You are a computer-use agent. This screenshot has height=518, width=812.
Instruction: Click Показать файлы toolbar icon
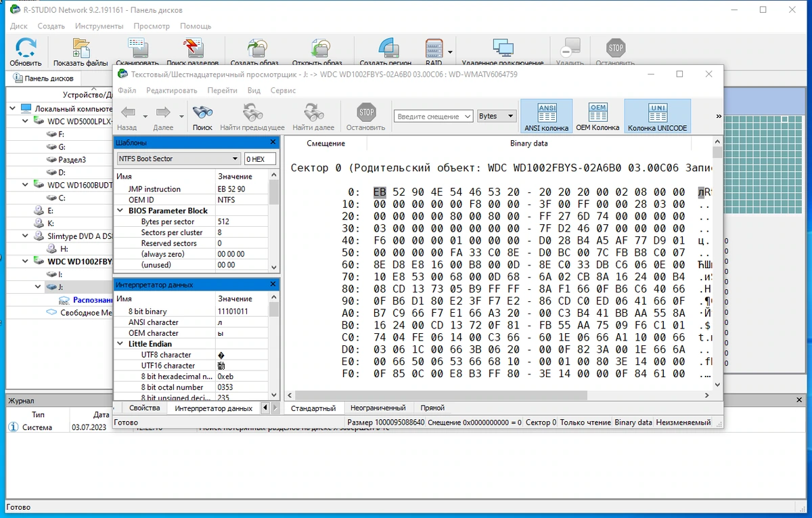point(81,48)
